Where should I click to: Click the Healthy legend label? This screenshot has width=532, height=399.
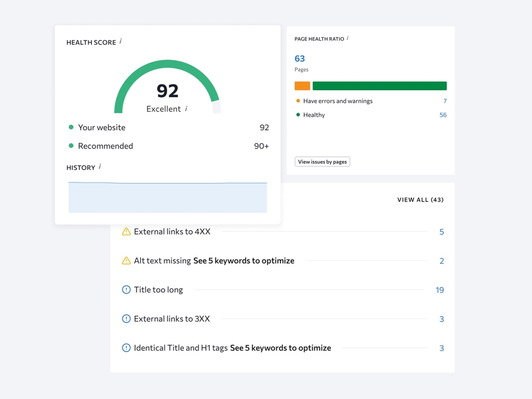pos(314,115)
